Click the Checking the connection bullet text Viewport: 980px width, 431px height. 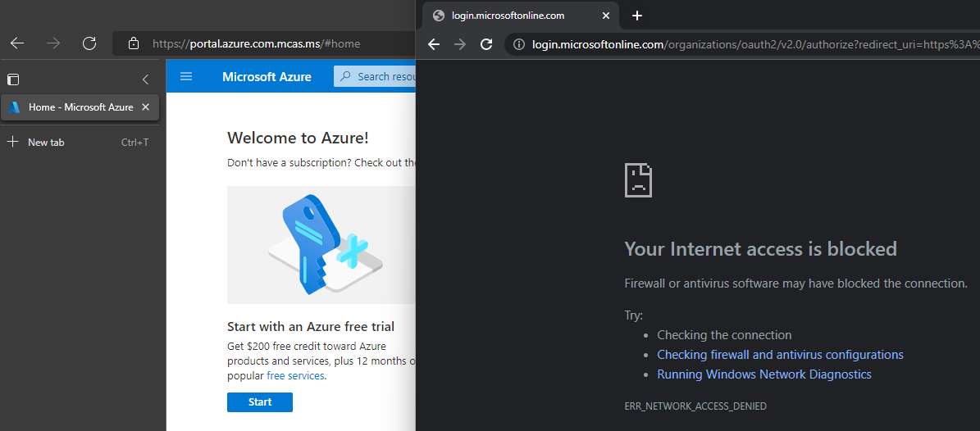(724, 335)
